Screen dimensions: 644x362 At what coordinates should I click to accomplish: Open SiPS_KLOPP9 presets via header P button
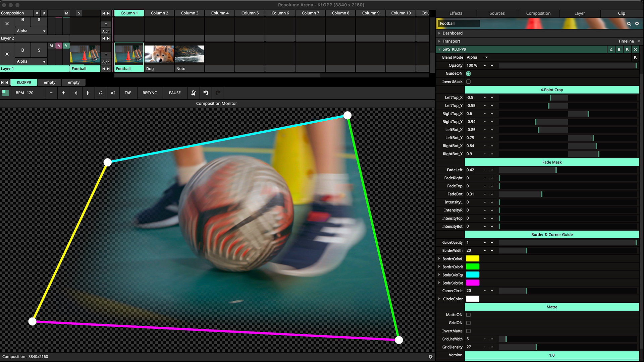627,49
